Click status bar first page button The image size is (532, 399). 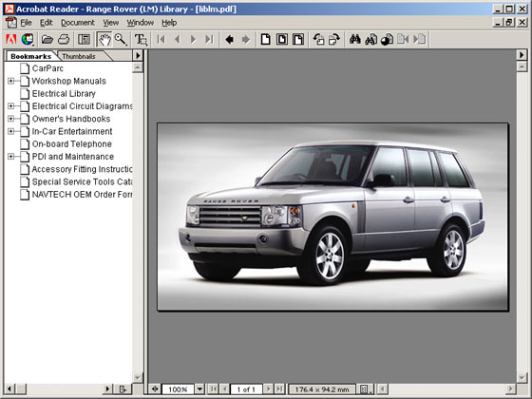click(213, 389)
